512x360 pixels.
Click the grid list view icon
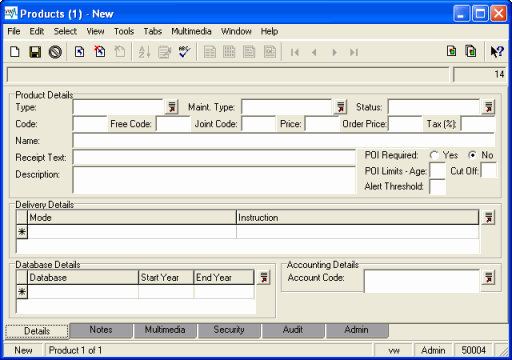pos(229,52)
